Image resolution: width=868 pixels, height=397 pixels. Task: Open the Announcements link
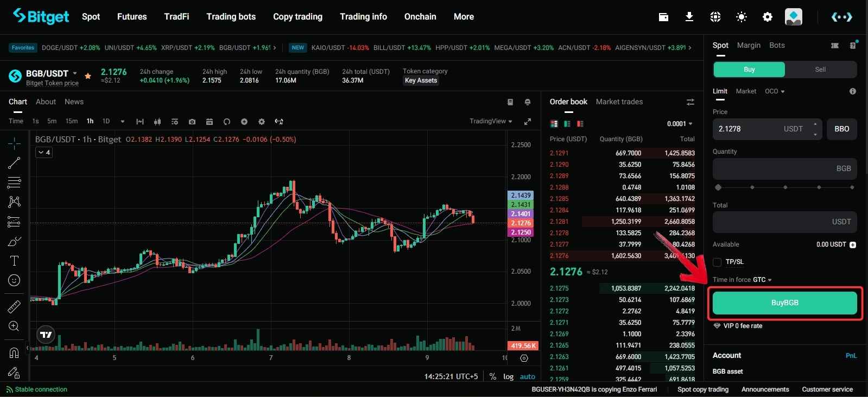[x=765, y=389]
